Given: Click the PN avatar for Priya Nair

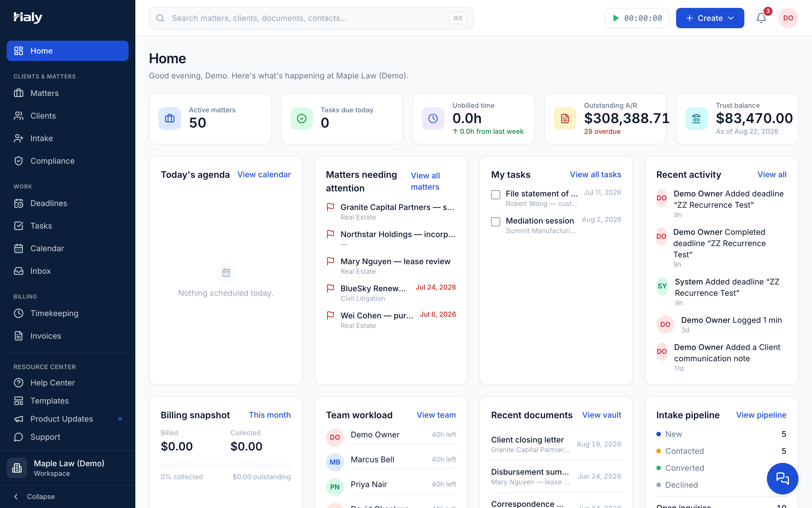Looking at the screenshot, I should [335, 487].
